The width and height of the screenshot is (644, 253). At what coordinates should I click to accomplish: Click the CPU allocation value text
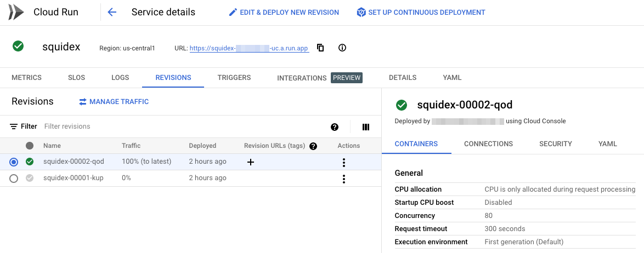[x=560, y=189]
